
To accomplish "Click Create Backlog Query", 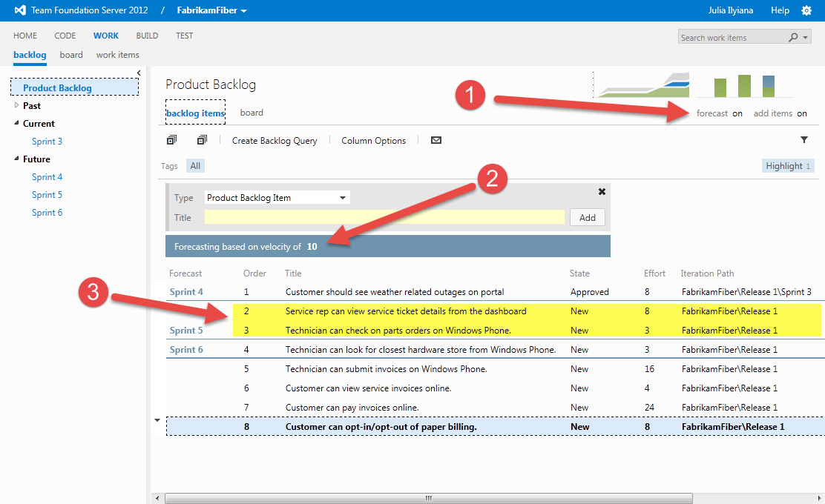I will pos(275,140).
